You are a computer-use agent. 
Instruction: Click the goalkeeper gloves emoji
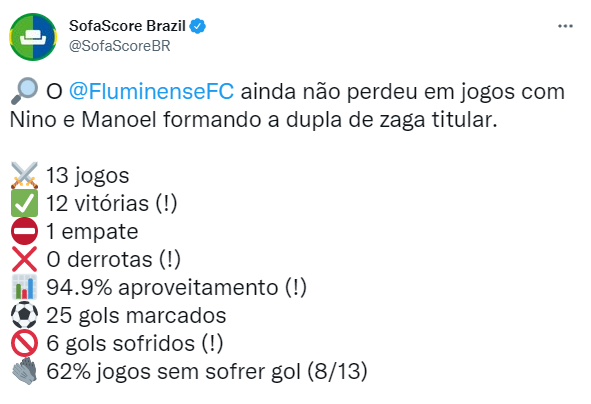click(x=24, y=371)
